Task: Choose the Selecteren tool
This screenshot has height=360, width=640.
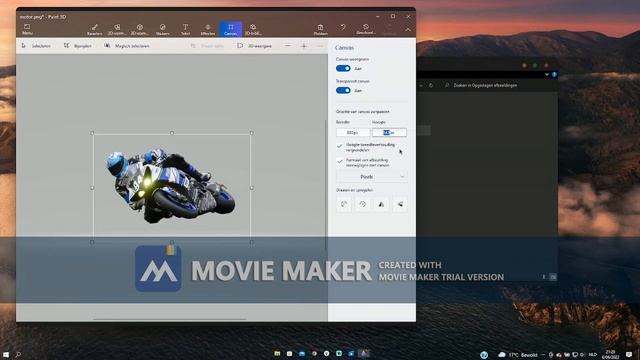Action: [x=36, y=46]
